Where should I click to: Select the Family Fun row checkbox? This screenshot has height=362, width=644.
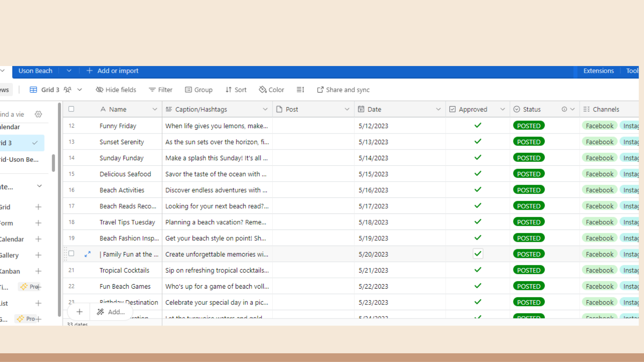coord(71,254)
